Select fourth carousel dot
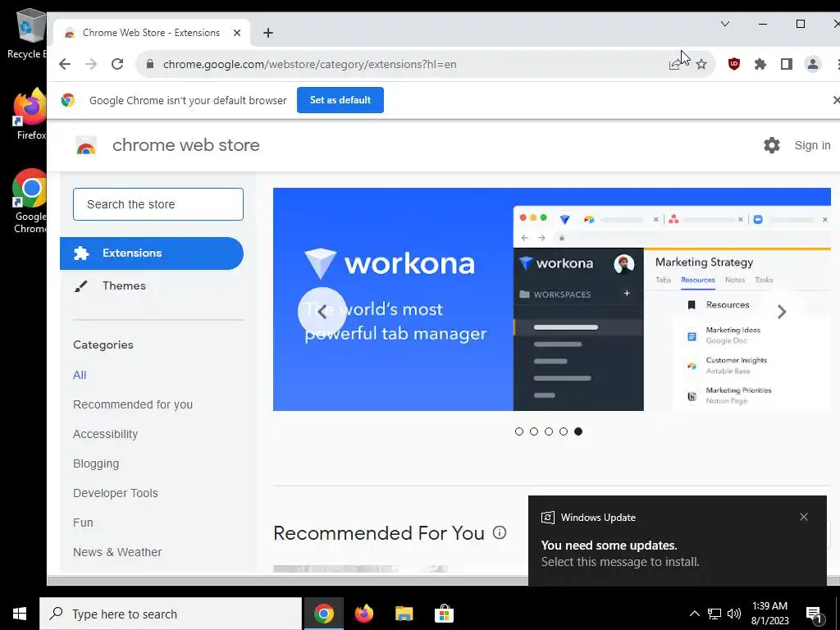Screen dimensions: 840x630 point(564,431)
